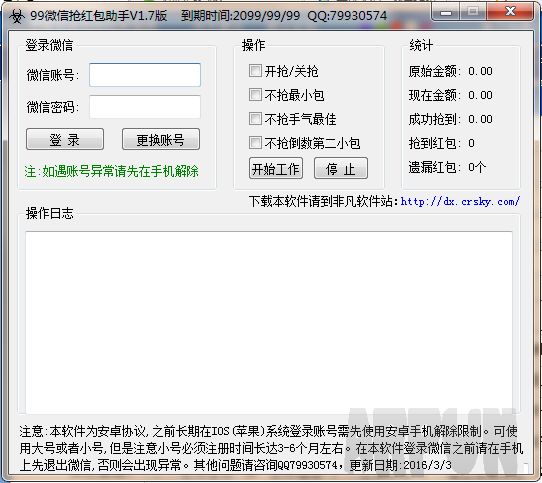Click inside the 操作日志 log area
The width and height of the screenshot is (542, 483).
[269, 322]
